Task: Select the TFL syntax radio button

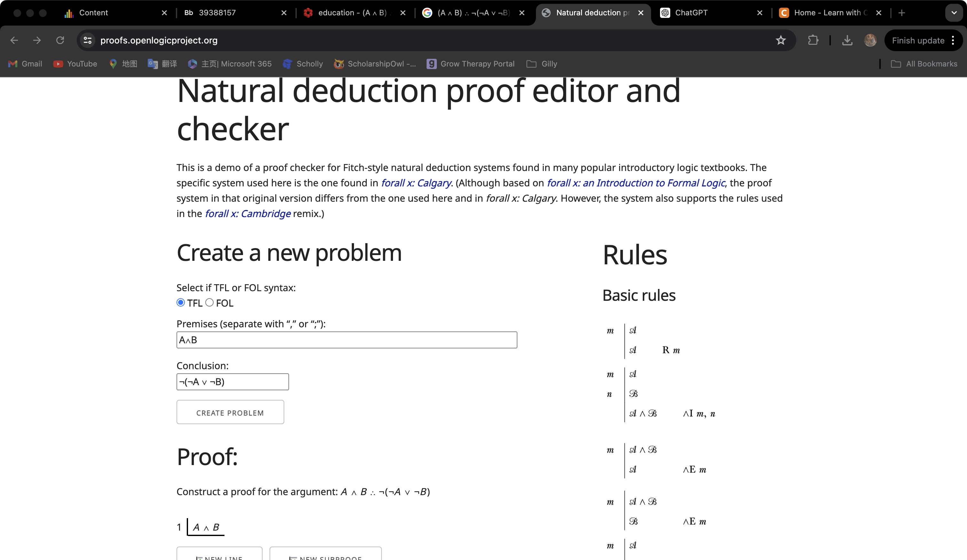Action: point(180,303)
